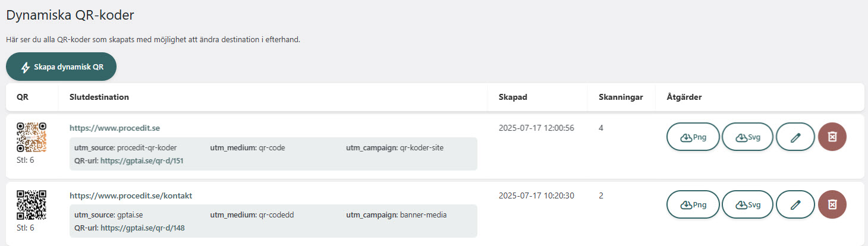Click the Skapad column header
The width and height of the screenshot is (868, 246).
[512, 97]
